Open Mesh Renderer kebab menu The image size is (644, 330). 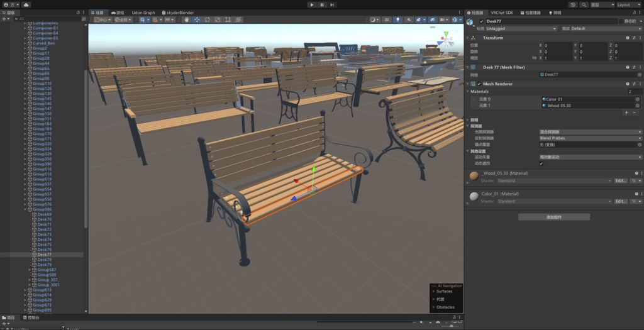640,84
